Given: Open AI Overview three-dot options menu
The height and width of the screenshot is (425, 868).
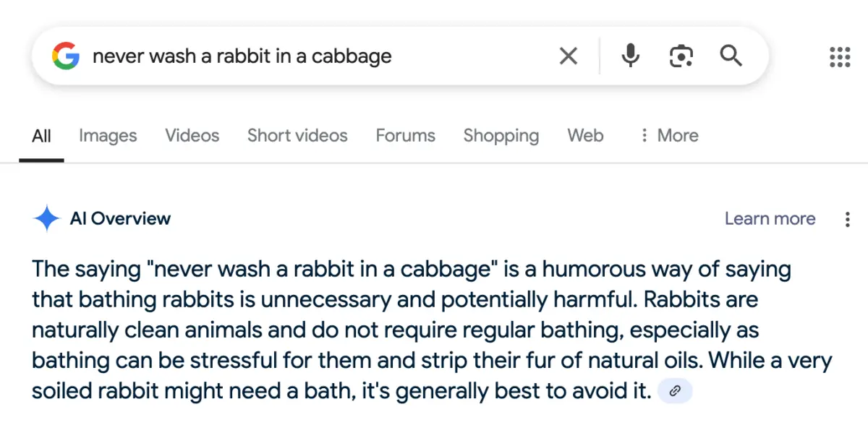Looking at the screenshot, I should [847, 220].
